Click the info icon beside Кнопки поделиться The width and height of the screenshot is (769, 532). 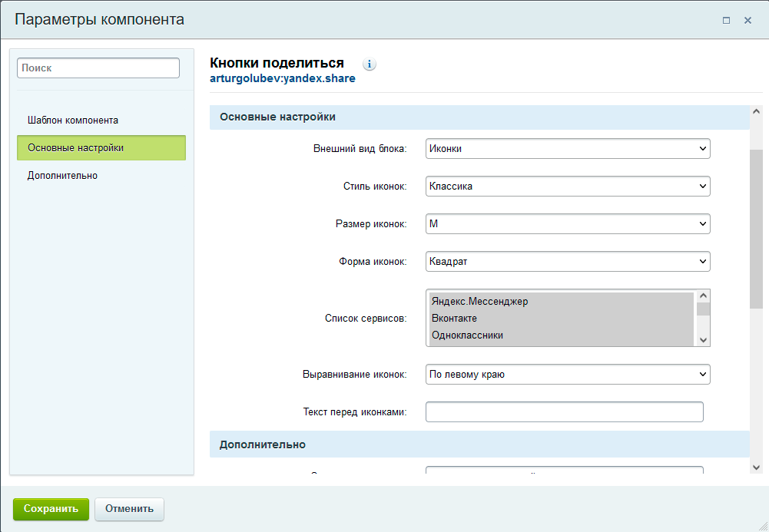tap(369, 64)
